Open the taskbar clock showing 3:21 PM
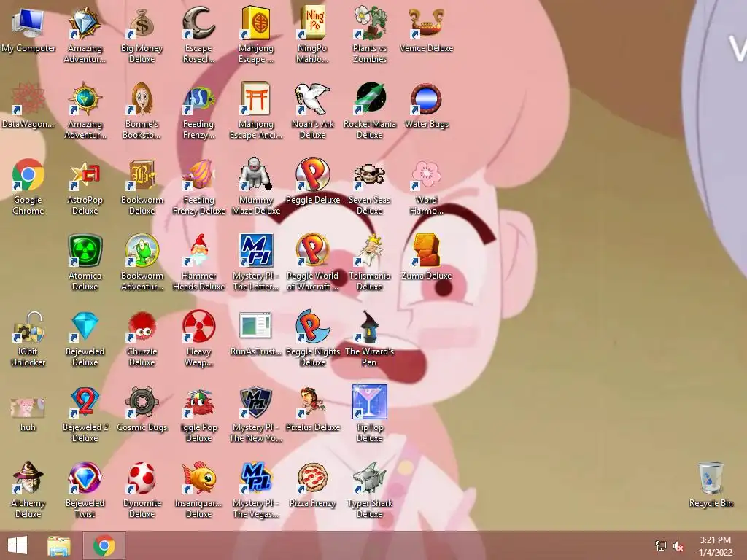 [x=715, y=546]
